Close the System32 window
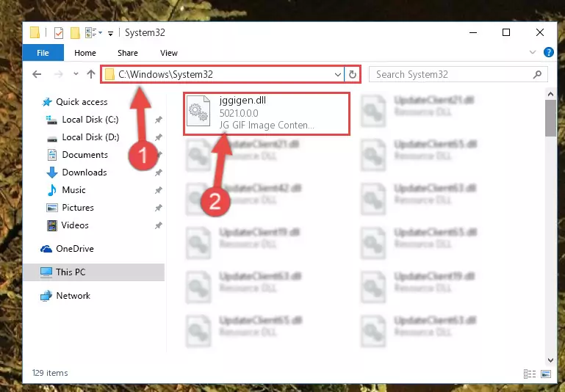This screenshot has width=565, height=392. coord(540,33)
